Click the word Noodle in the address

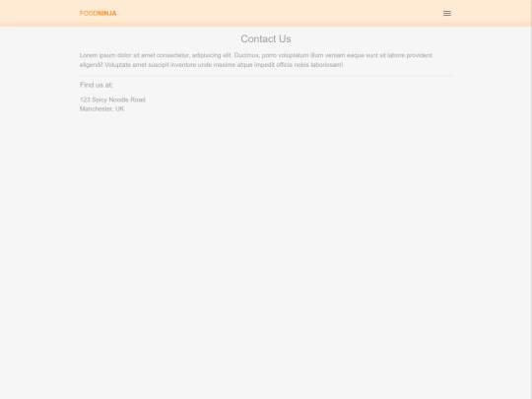coord(119,100)
